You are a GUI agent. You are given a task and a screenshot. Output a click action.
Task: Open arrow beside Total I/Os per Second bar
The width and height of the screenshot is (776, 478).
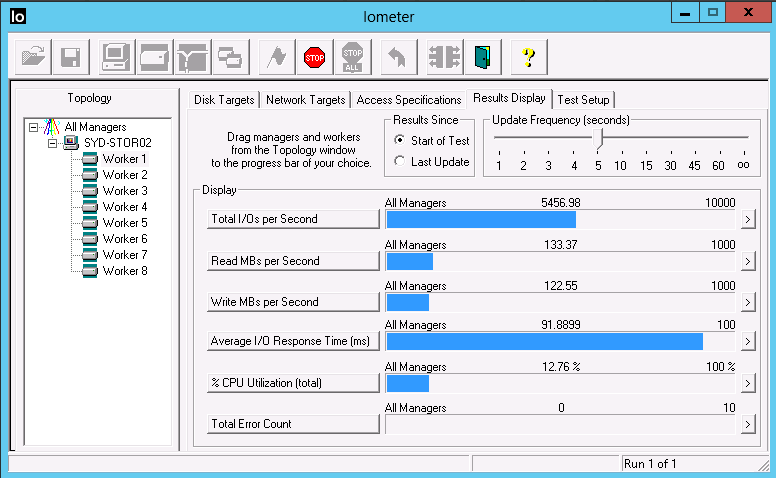pos(748,219)
